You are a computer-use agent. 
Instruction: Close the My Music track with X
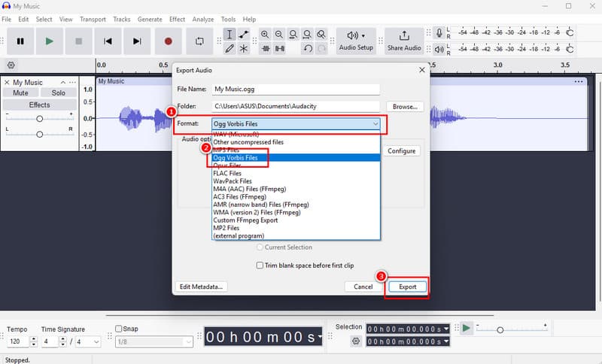point(7,83)
